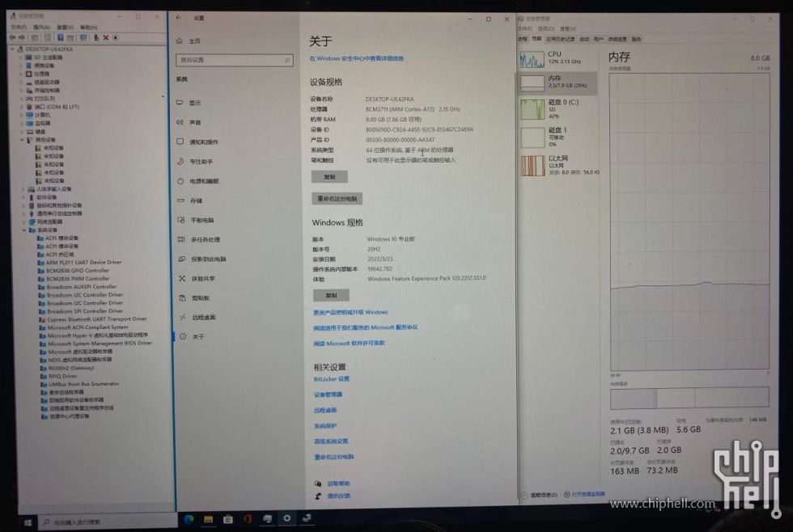This screenshot has width=793, height=532.
Task: Open Microsoft Store from the taskbar
Action: coord(228,519)
